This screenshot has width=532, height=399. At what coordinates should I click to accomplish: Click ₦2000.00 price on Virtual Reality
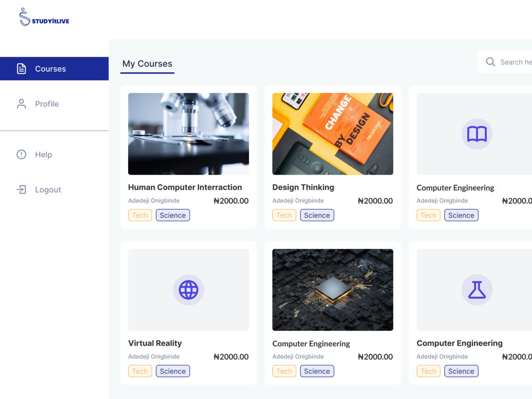click(x=231, y=356)
